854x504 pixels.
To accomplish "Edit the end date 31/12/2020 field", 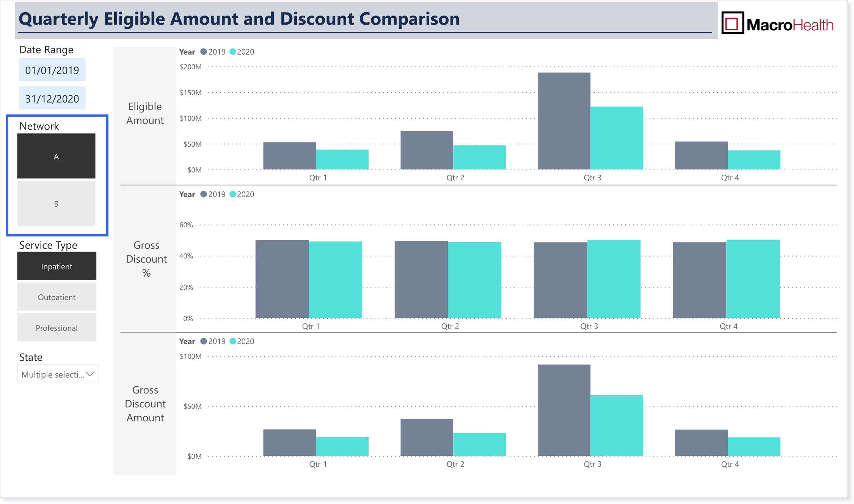I will [52, 99].
